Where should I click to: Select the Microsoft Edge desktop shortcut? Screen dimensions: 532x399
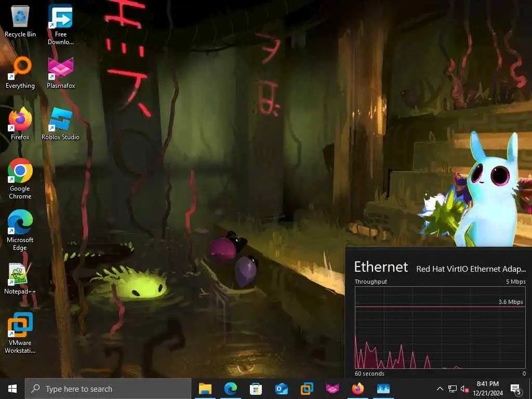point(20,230)
